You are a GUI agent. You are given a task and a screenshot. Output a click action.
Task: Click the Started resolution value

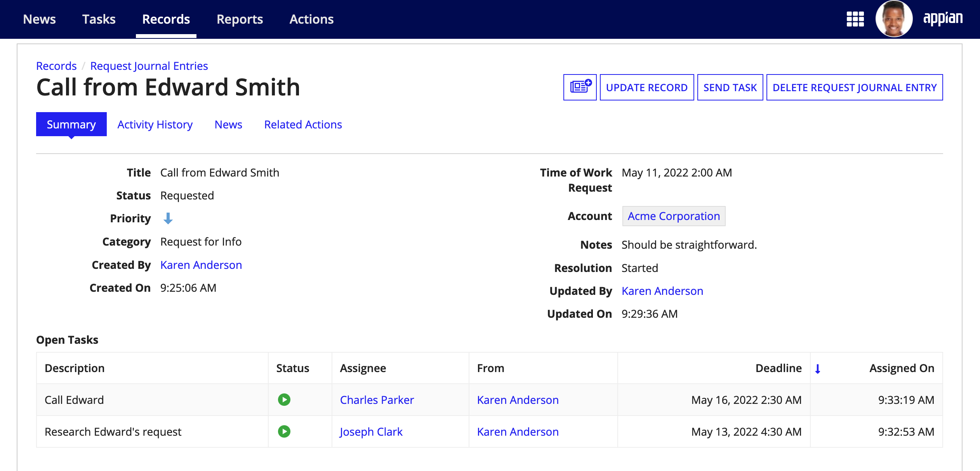click(639, 268)
